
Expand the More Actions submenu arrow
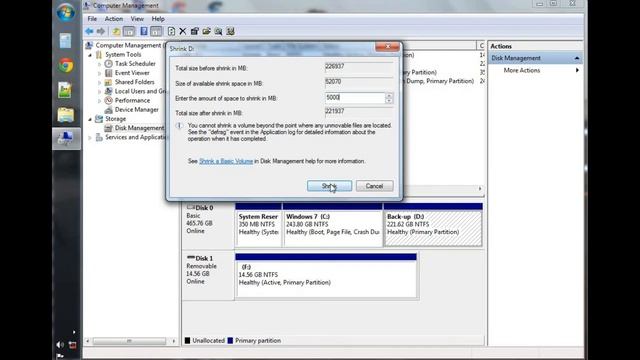(577, 70)
